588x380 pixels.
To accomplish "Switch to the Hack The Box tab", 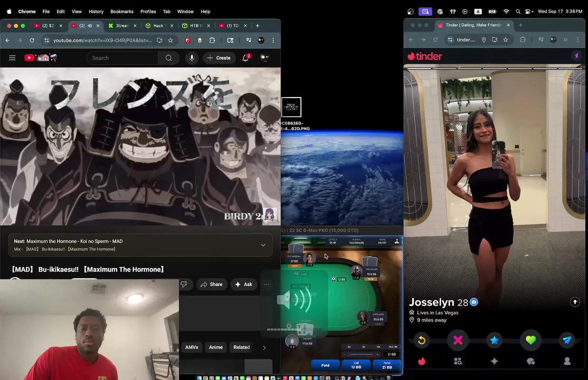I will click(159, 25).
